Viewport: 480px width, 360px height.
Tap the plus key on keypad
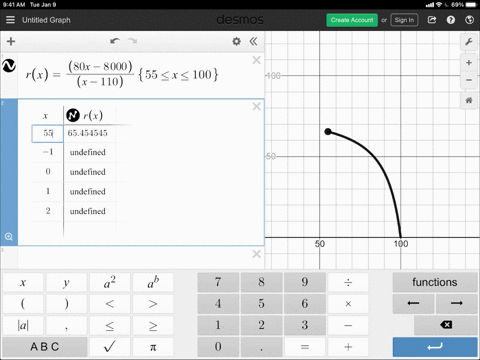tap(348, 347)
